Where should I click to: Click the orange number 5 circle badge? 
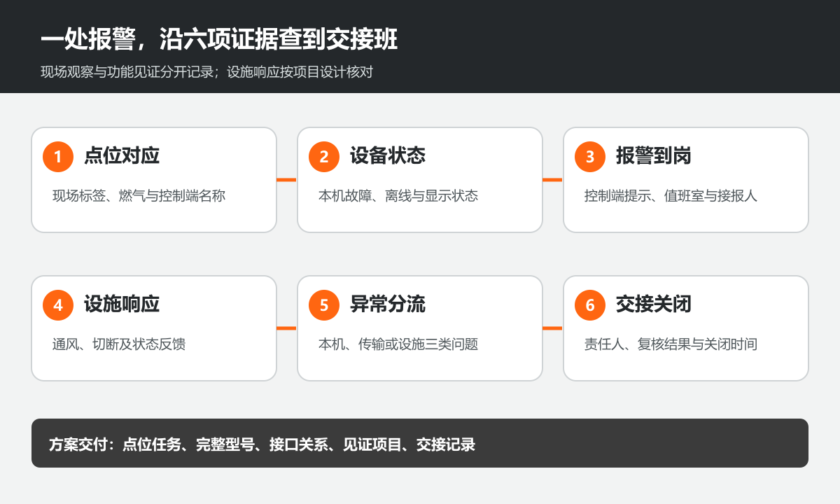click(324, 305)
